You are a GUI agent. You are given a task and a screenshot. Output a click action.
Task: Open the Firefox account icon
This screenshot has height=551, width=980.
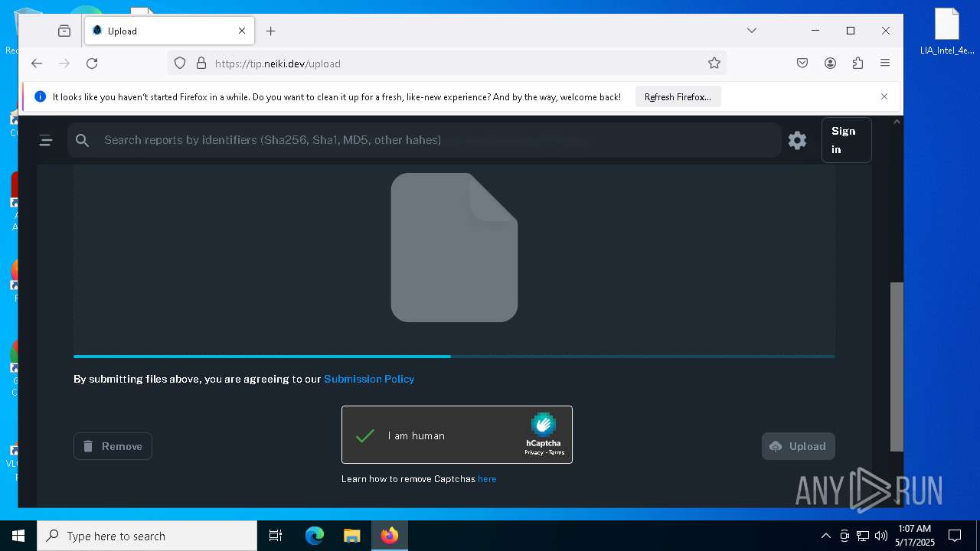point(830,64)
